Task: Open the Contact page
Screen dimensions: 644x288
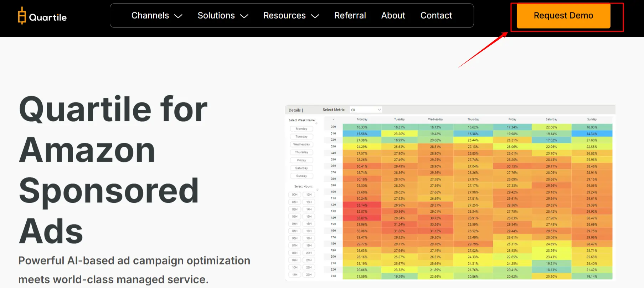Action: pyautogui.click(x=436, y=16)
